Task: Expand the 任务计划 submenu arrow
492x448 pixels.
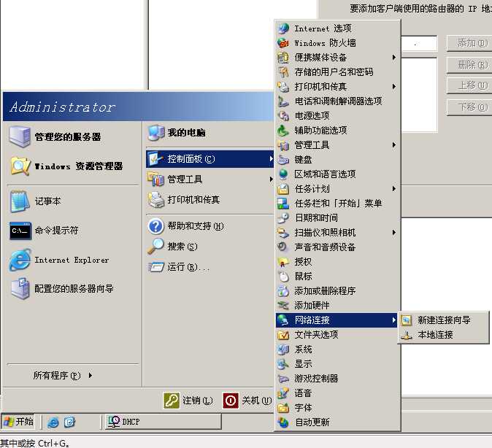Action: (393, 188)
